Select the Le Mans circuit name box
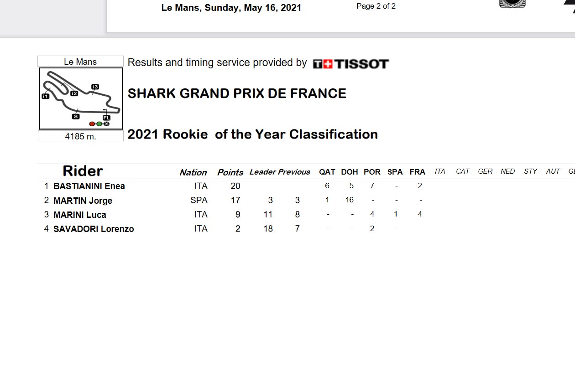 point(80,62)
